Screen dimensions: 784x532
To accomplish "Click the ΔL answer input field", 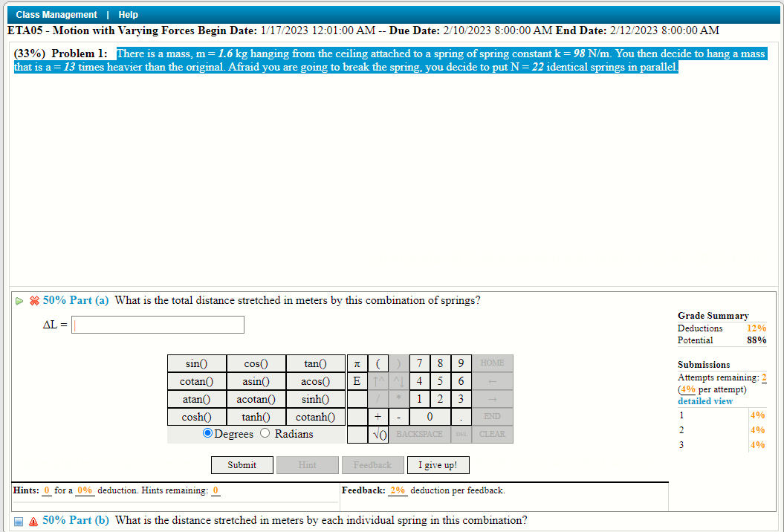I will tap(158, 325).
